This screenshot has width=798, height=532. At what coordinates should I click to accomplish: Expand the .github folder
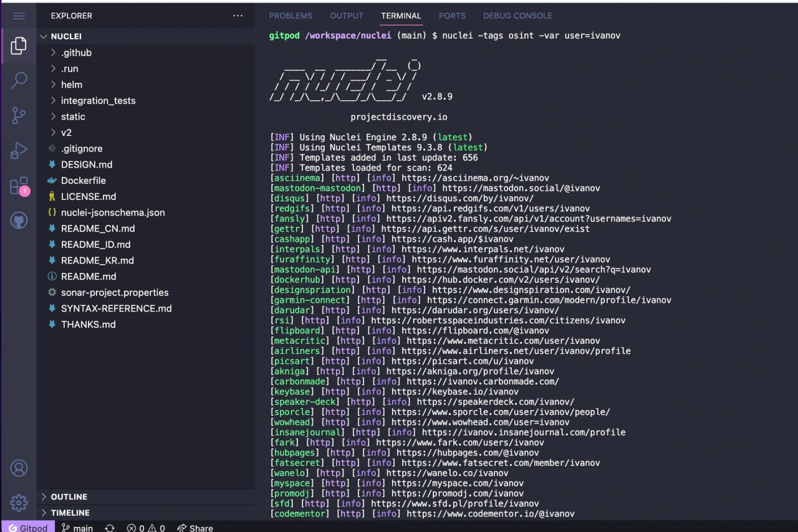coord(76,53)
